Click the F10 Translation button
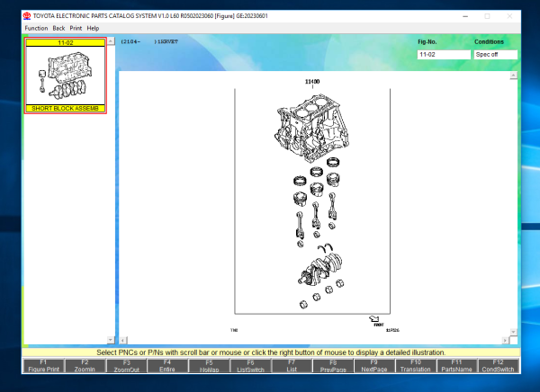Screen dimensions: 540x392 pyautogui.click(x=415, y=364)
